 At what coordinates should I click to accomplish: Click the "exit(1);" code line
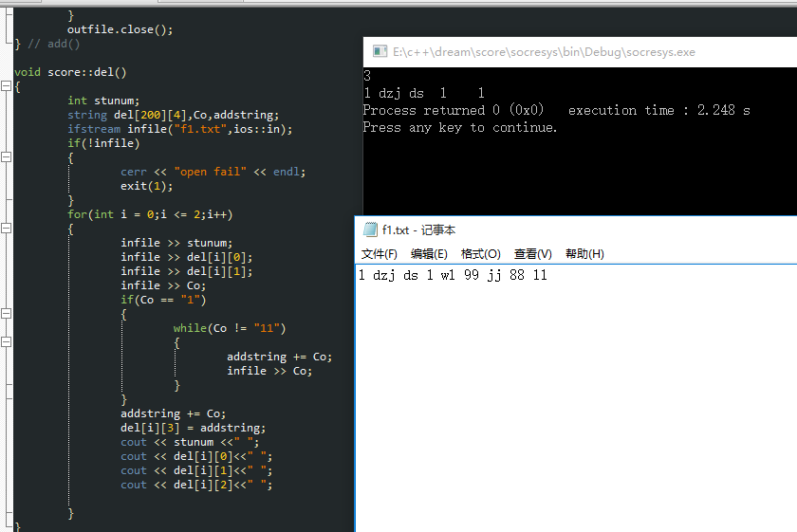click(x=146, y=186)
